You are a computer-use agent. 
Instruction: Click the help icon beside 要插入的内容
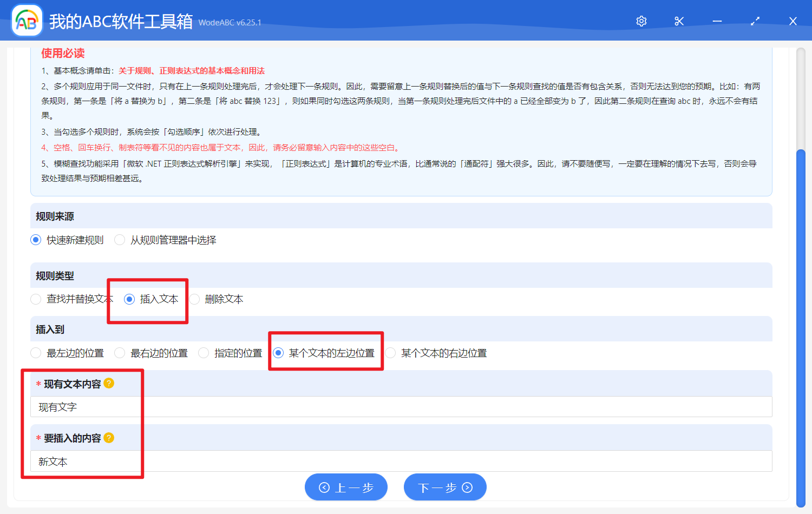[109, 437]
